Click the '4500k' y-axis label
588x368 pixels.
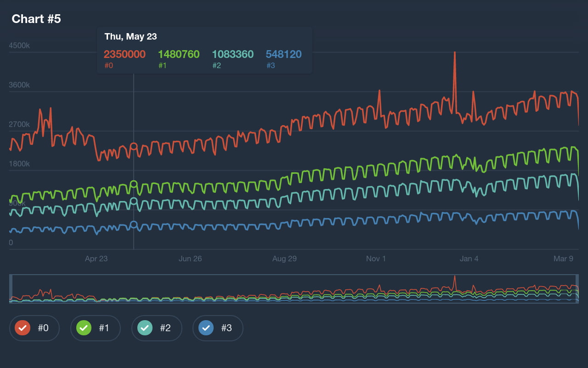pos(19,46)
